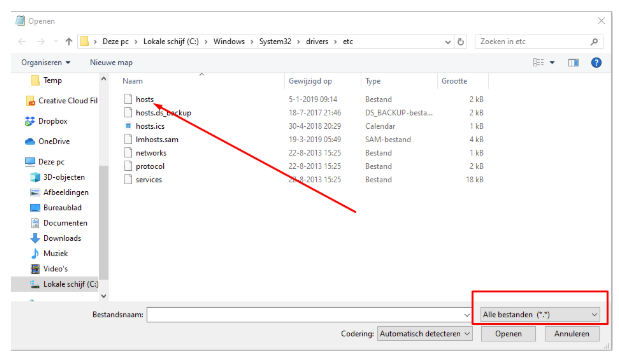Change the view layout icon
Image resolution: width=619 pixels, height=362 pixels.
pos(538,62)
